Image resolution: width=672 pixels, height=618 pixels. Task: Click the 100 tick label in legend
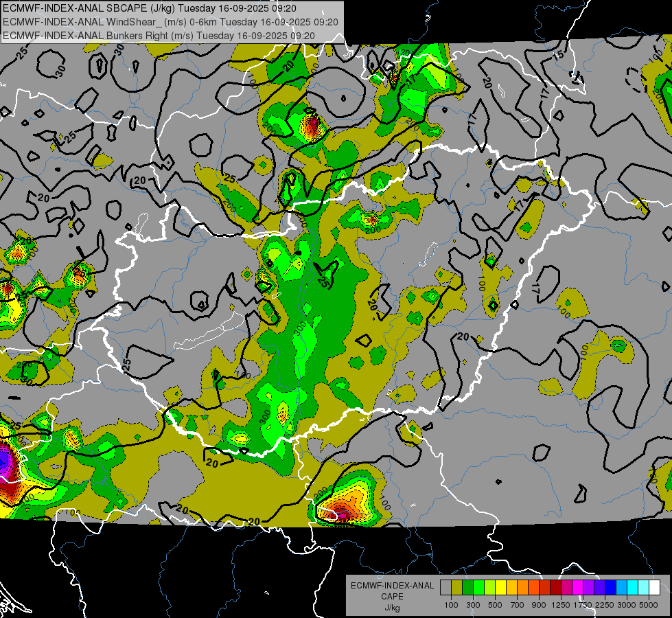[x=451, y=605]
